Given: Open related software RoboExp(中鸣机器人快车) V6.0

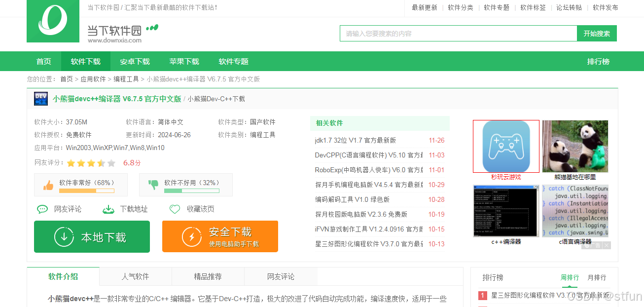Looking at the screenshot, I should (x=368, y=170).
